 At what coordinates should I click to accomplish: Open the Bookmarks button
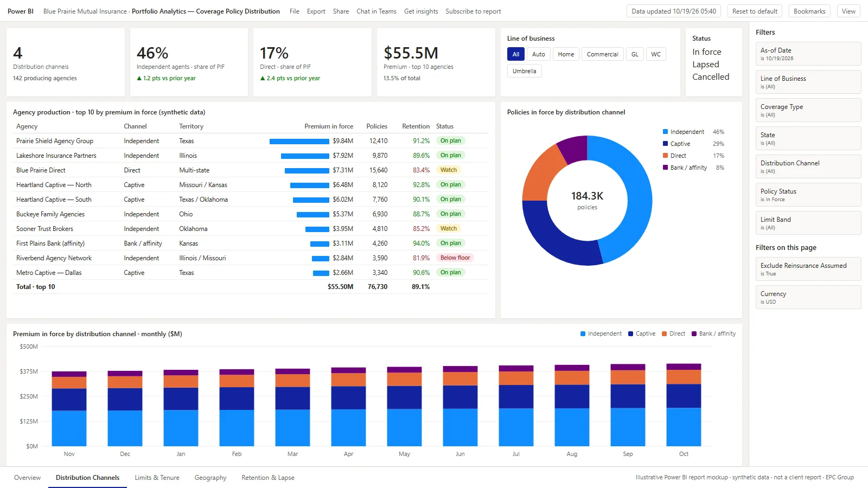(809, 11)
